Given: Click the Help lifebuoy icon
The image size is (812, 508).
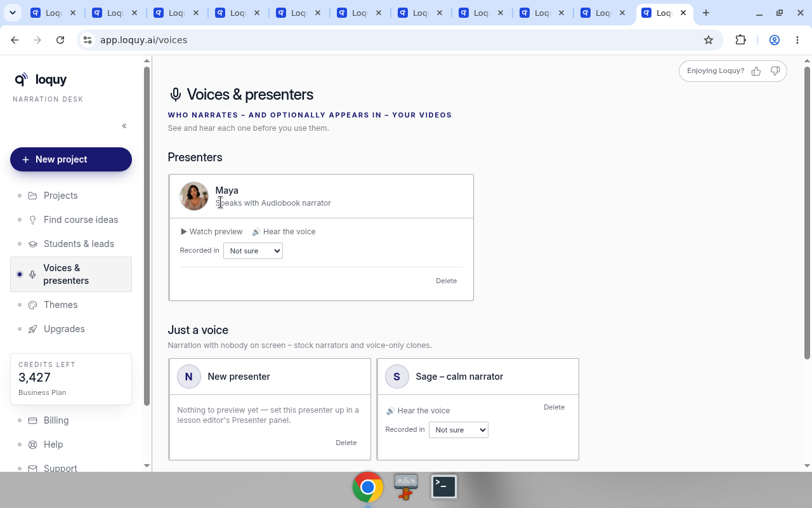Looking at the screenshot, I should click(33, 444).
